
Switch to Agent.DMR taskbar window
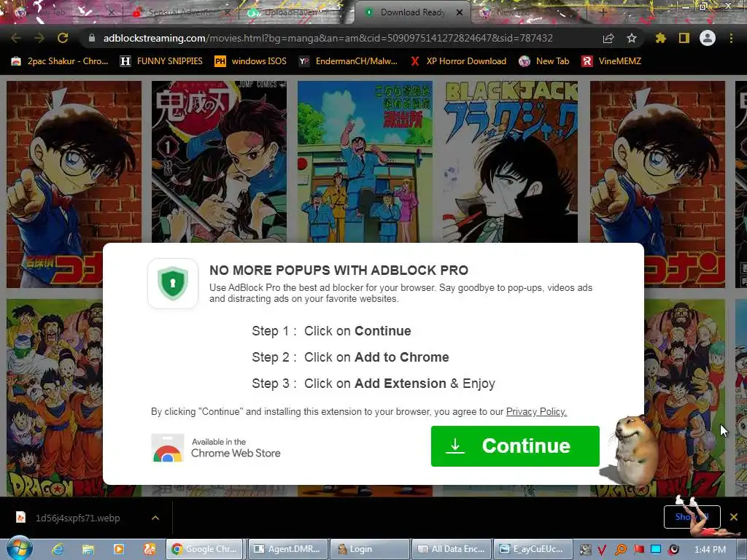point(287,549)
